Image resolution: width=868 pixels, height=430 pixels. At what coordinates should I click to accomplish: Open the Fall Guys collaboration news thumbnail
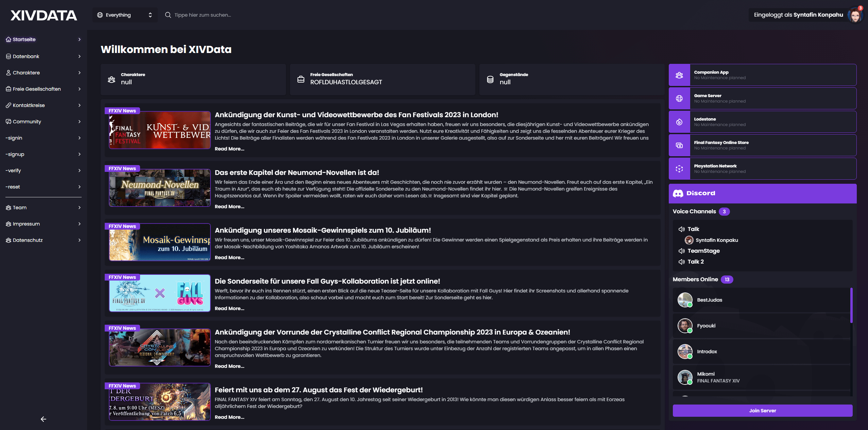[x=160, y=293]
